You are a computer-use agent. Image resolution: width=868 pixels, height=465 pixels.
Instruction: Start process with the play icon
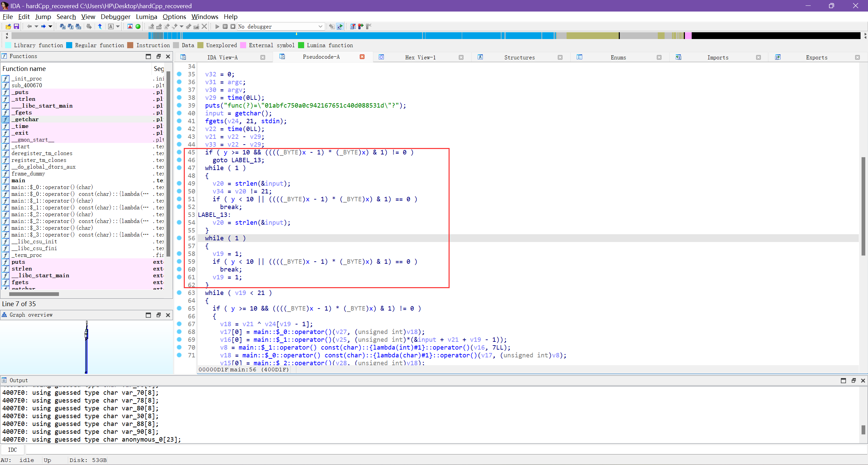[217, 26]
